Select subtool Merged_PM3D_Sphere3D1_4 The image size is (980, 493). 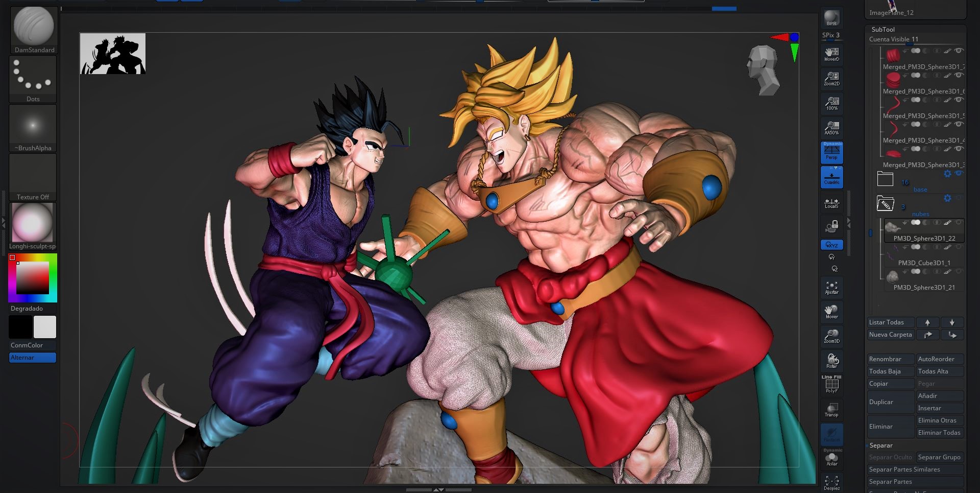click(924, 132)
